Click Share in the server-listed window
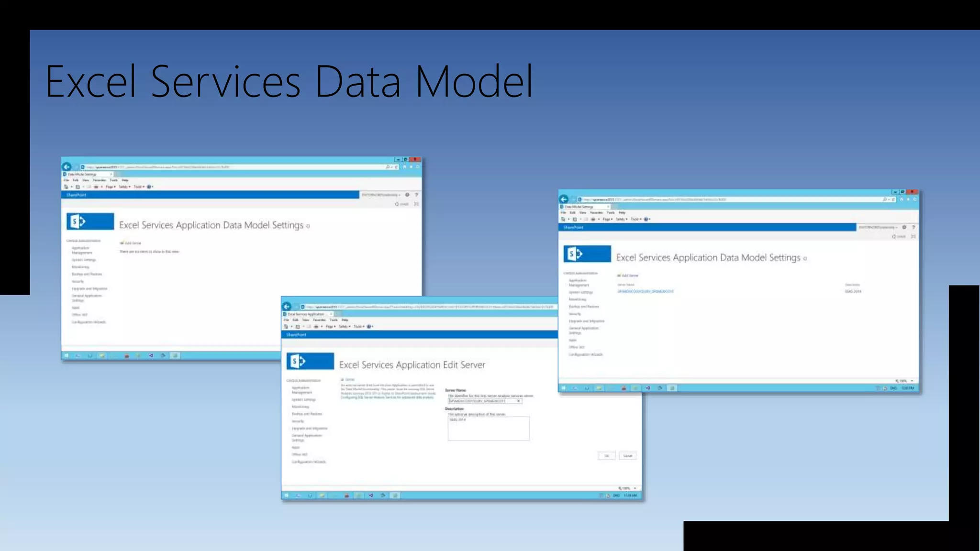Screen dimensions: 980x551 (899, 236)
